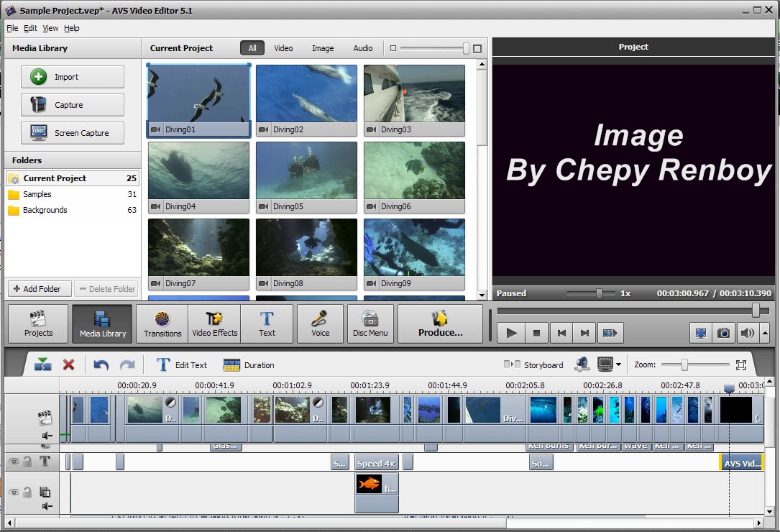Image resolution: width=780 pixels, height=532 pixels.
Task: Click the Capture button
Action: click(x=73, y=105)
